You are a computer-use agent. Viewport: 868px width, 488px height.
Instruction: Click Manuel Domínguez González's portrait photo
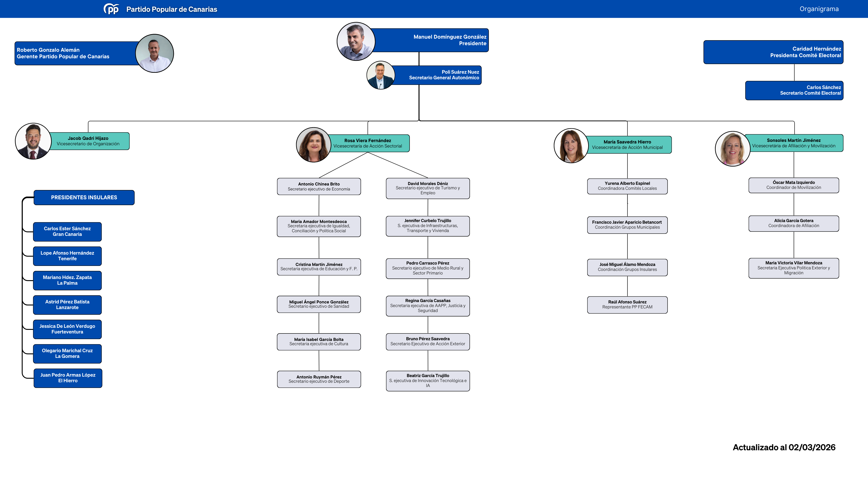[356, 41]
